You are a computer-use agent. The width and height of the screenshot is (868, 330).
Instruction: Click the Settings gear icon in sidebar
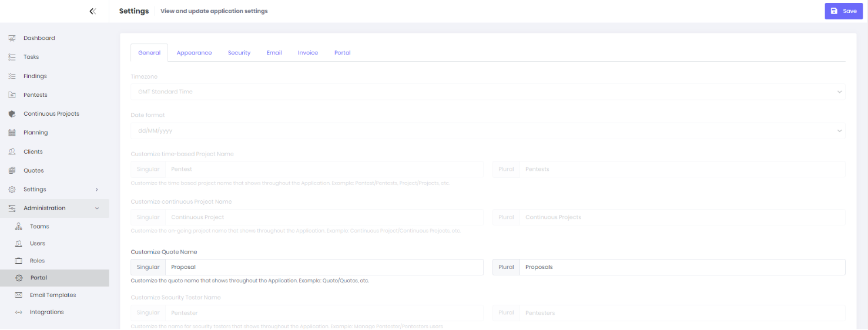pyautogui.click(x=12, y=190)
